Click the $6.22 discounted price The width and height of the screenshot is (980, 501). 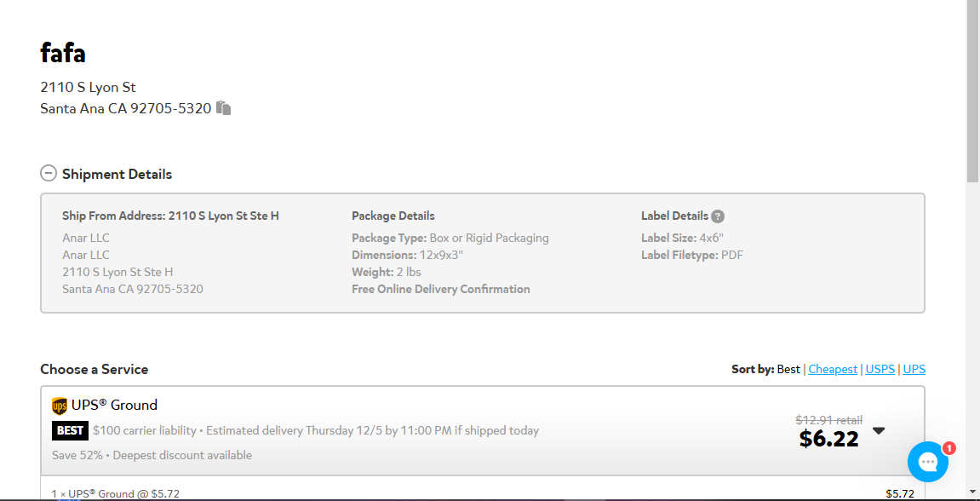pyautogui.click(x=828, y=439)
